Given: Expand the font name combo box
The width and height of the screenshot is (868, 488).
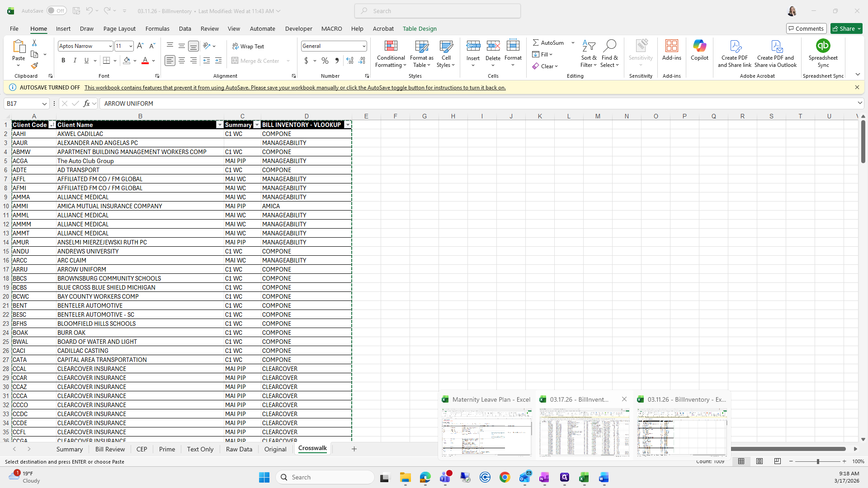Looking at the screenshot, I should tap(110, 46).
